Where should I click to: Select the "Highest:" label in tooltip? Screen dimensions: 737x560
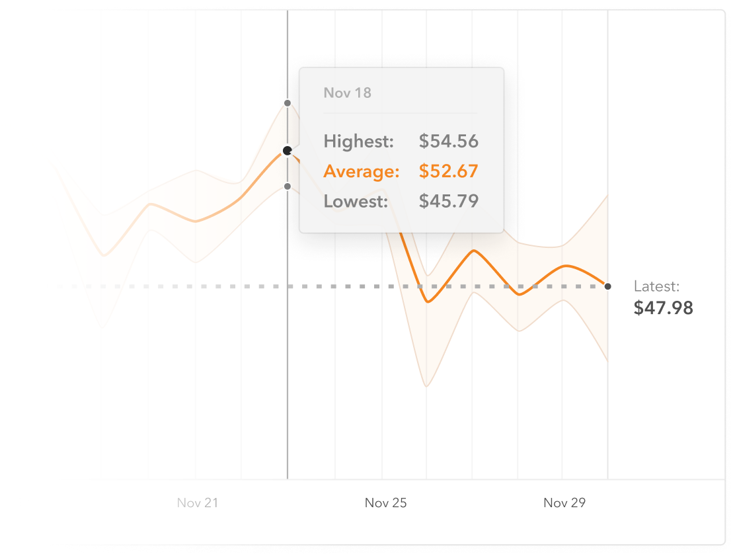358,141
